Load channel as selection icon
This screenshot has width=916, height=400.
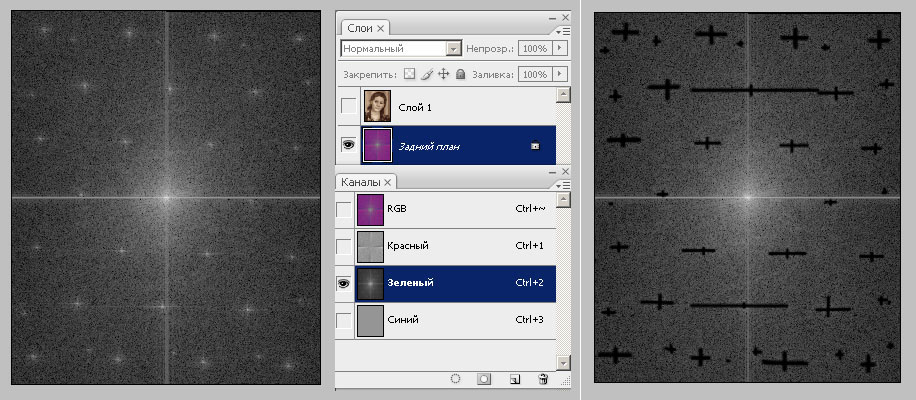(456, 379)
